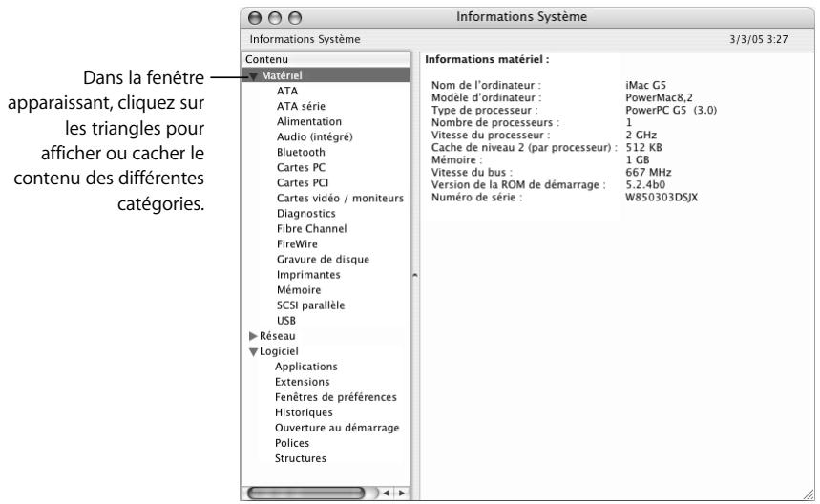The width and height of the screenshot is (820, 504).
Task: Click the PowerPC G5 (3.0) value
Action: click(671, 111)
